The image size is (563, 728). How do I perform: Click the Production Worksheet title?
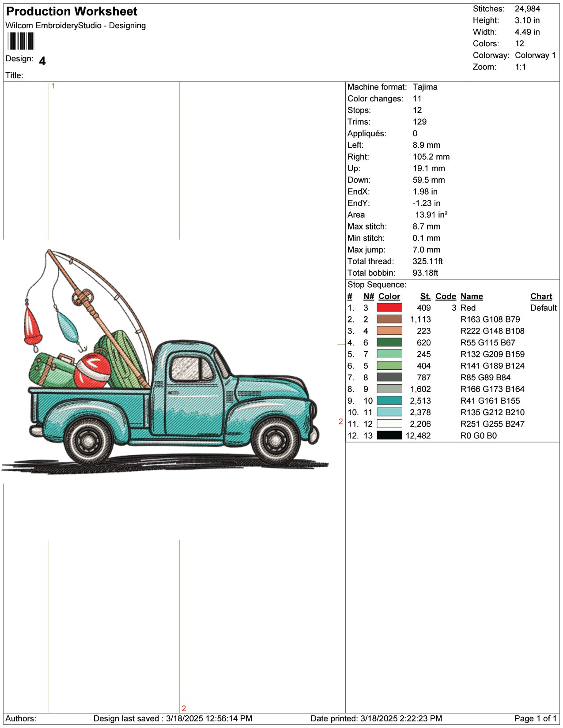pos(72,11)
